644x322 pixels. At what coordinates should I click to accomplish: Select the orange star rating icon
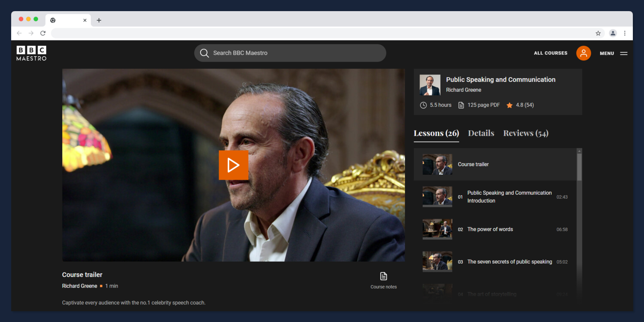[509, 105]
